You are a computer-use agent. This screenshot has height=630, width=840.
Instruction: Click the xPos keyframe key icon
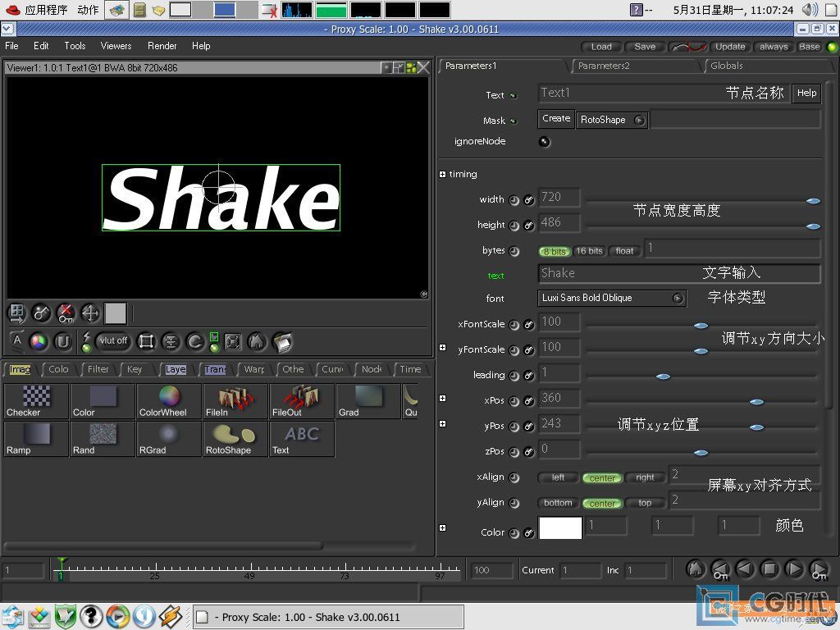pyautogui.click(x=529, y=401)
